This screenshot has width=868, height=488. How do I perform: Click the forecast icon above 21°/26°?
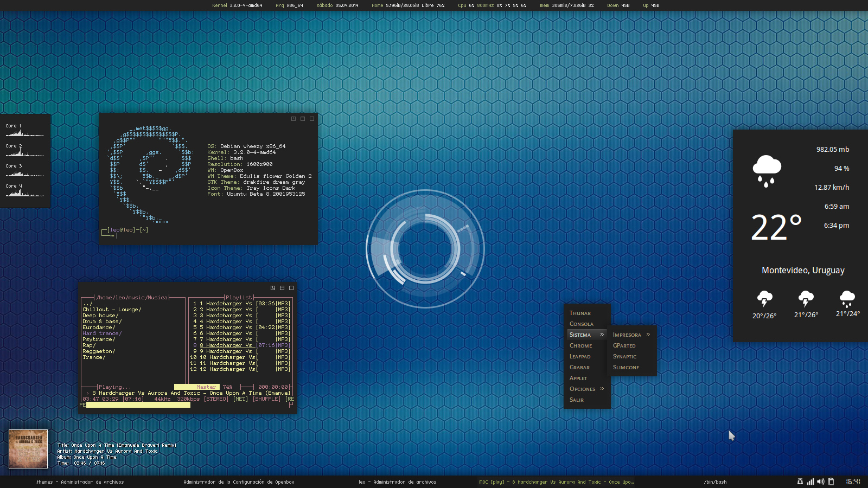(806, 299)
